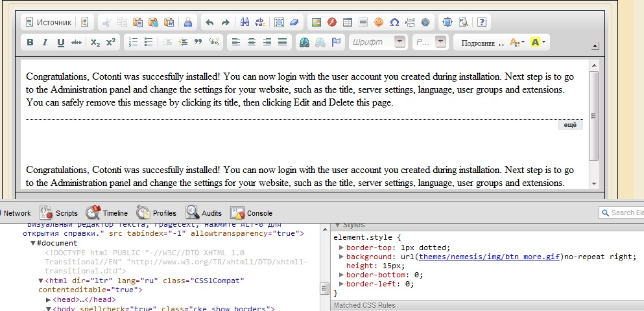The image size is (644, 311).
Task: Insert a Flash object
Action: (x=332, y=22)
